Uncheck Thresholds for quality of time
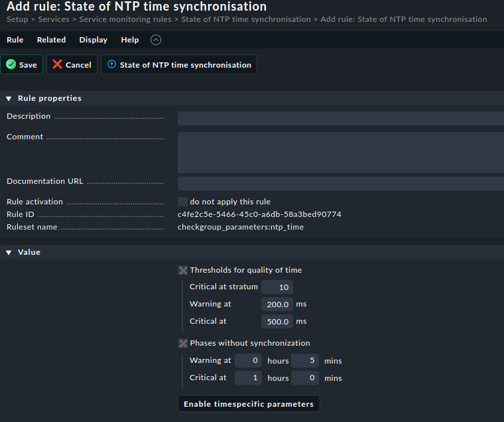The height and width of the screenshot is (422, 504). coord(182,270)
